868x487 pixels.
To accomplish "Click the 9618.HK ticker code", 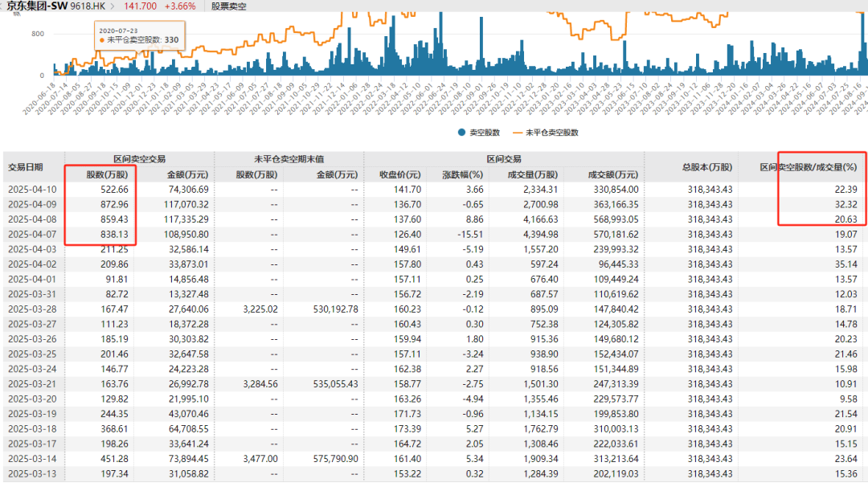I will [x=88, y=6].
